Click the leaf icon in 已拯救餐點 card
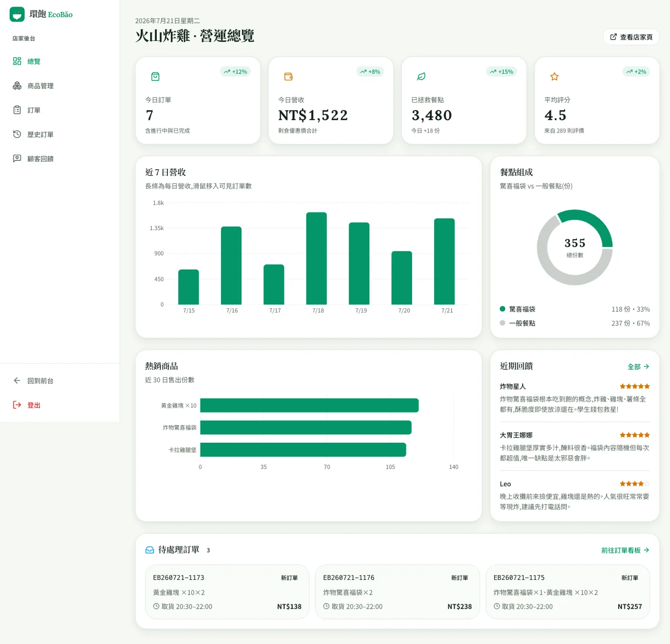The image size is (670, 644). 422,77
